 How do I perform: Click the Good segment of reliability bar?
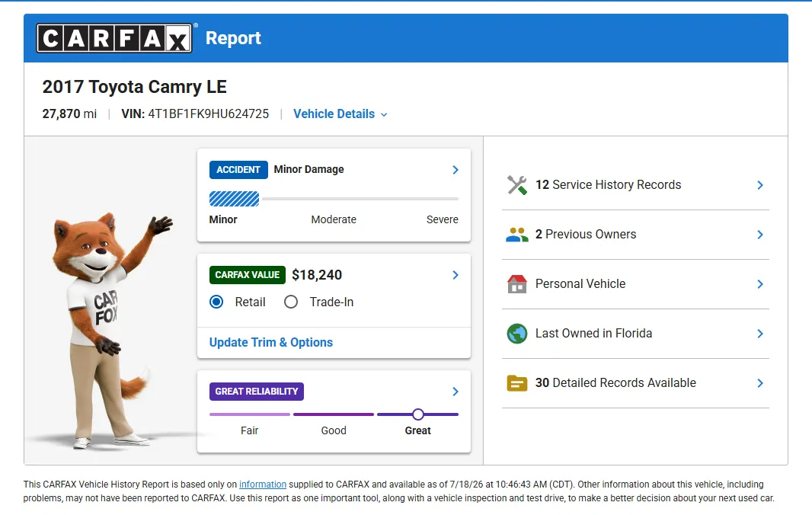(334, 414)
